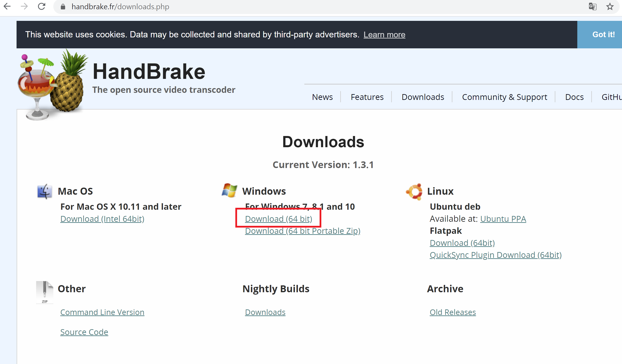Open Nightly Builds Downloads link

pos(265,312)
